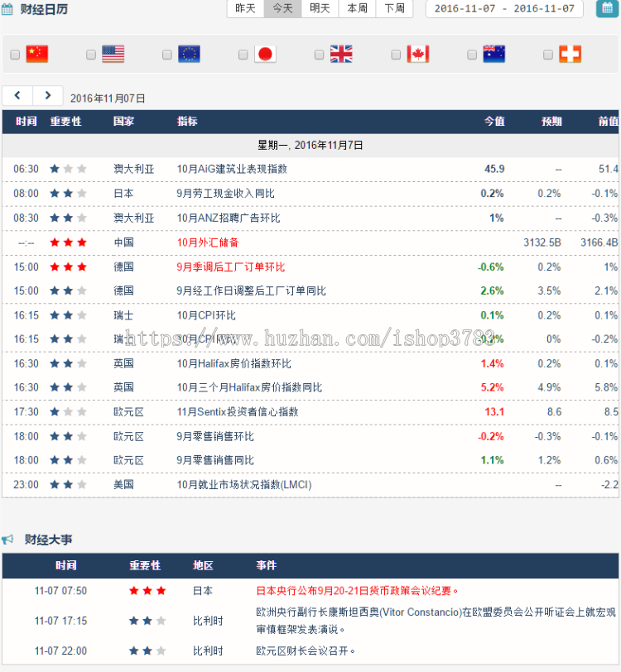Click the Australia flag icon

(x=494, y=55)
